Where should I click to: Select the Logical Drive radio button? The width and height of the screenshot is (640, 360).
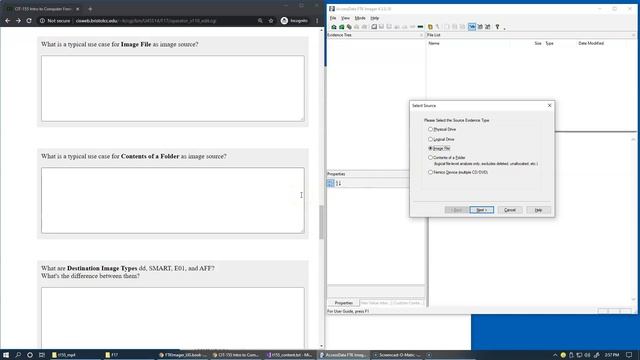430,139
